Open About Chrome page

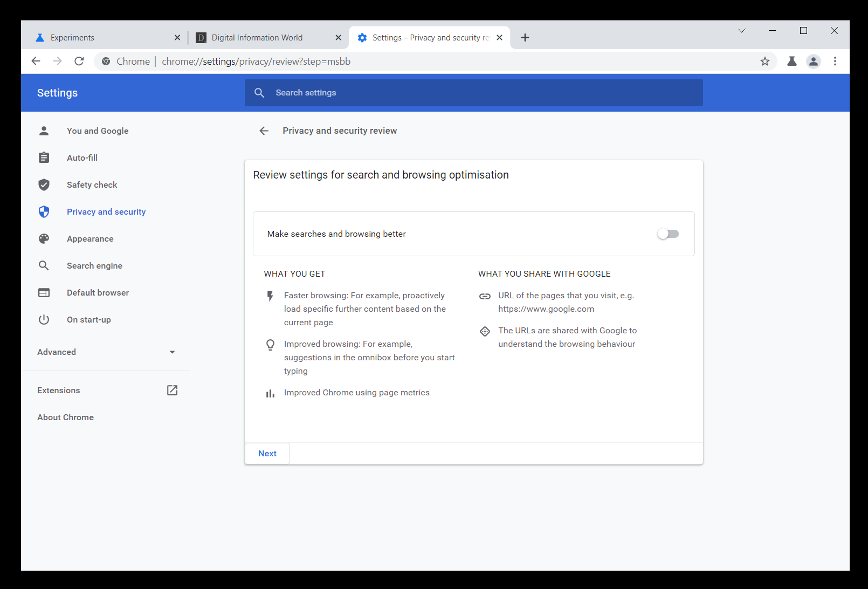point(65,417)
